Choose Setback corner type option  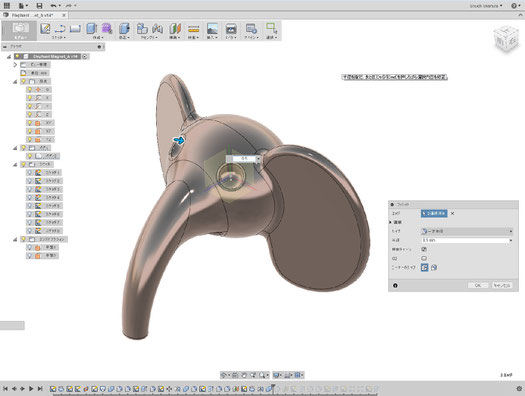pos(434,267)
